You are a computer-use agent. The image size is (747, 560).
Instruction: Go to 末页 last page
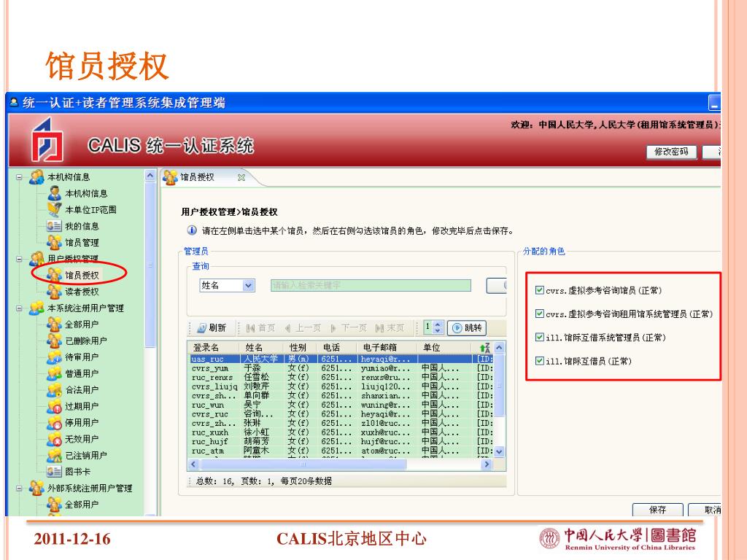tap(390, 327)
